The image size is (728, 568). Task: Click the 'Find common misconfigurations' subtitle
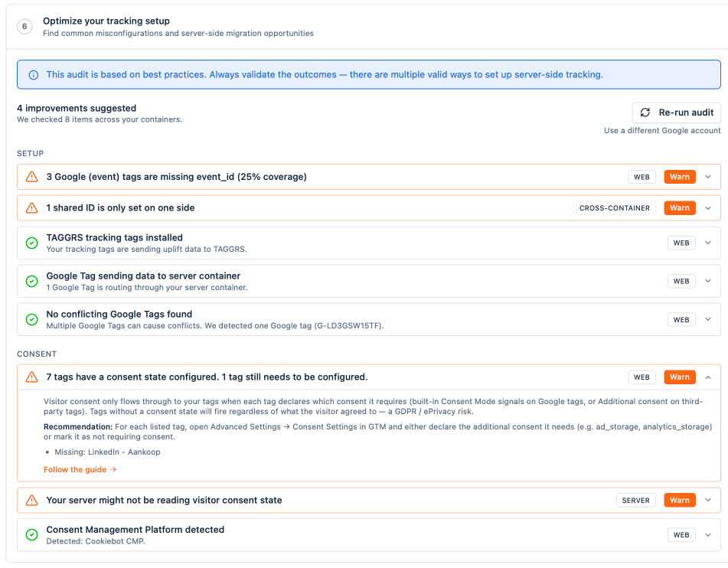pos(178,34)
